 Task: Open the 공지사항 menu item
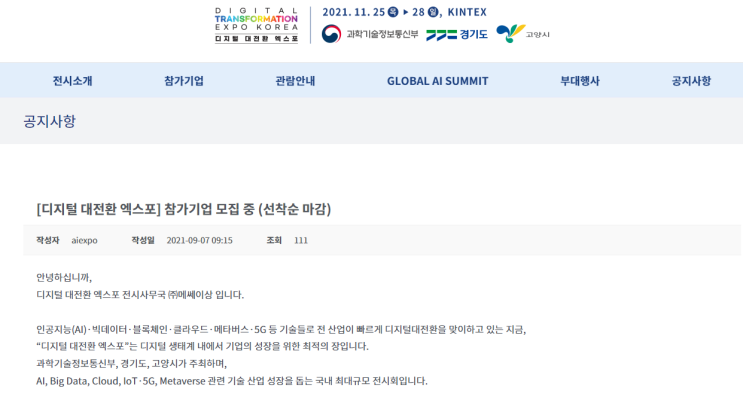coord(691,81)
